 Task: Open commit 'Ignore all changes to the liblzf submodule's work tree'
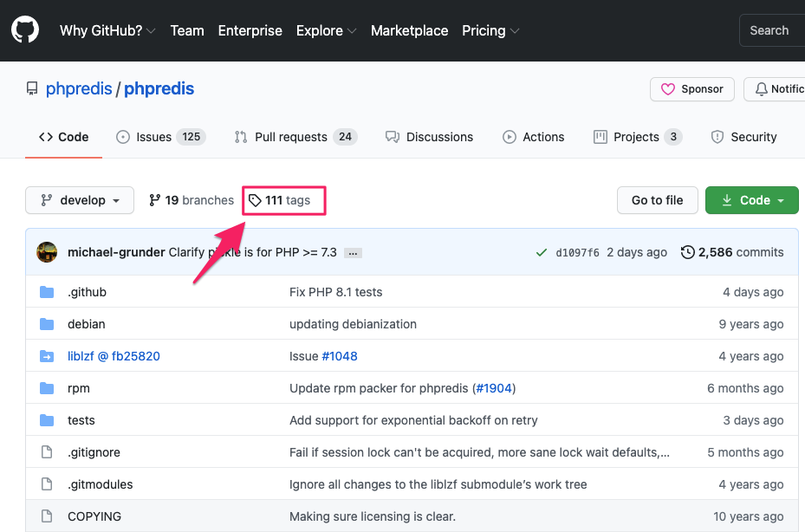[438, 484]
